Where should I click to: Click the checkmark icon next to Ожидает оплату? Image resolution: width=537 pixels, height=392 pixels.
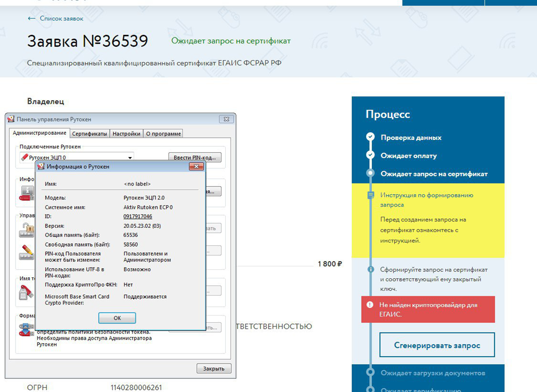click(x=370, y=156)
